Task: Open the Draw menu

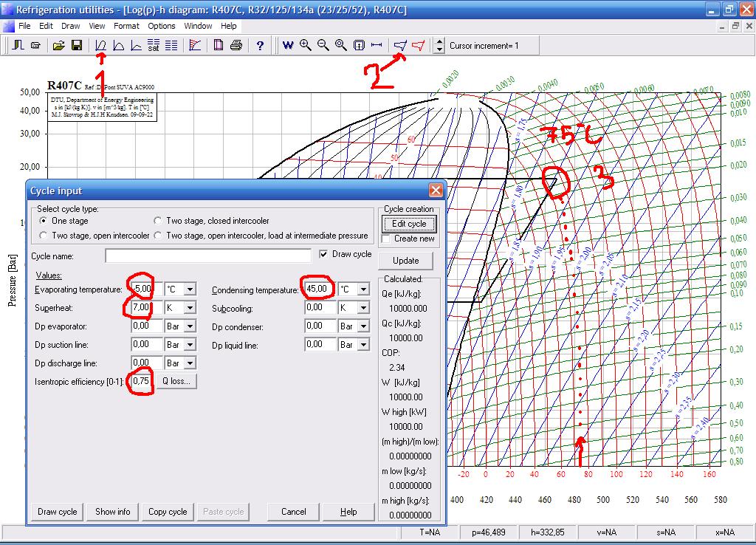Action: coord(70,26)
